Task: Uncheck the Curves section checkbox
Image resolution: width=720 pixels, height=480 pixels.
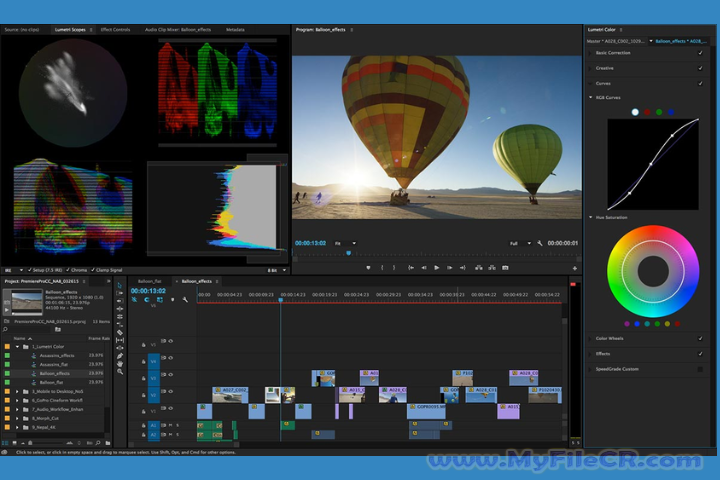Action: [x=700, y=83]
